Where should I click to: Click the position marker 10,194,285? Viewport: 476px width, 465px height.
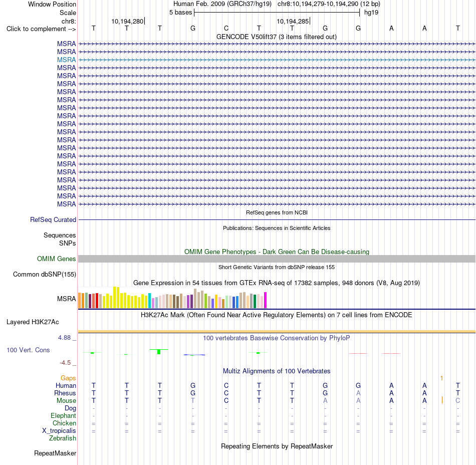pos(293,21)
